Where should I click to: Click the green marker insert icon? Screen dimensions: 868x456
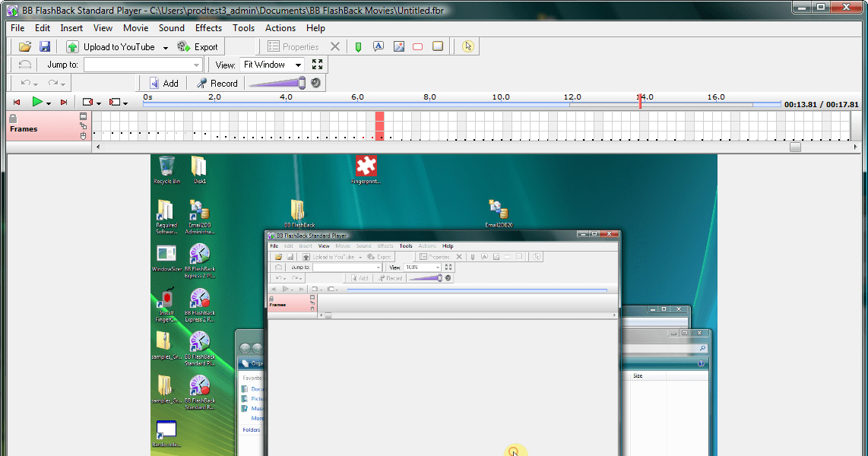pos(358,47)
